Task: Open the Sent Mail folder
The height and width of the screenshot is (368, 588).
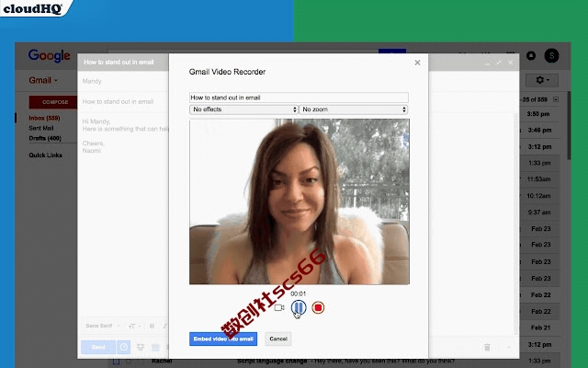Action: click(x=41, y=128)
